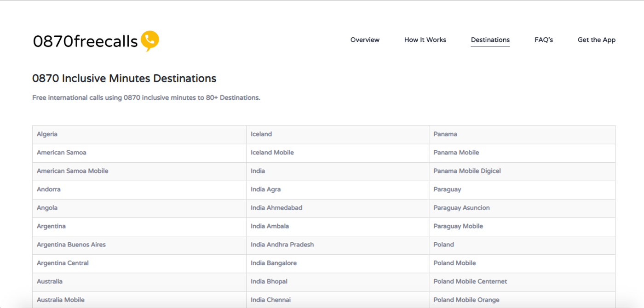Image resolution: width=644 pixels, height=308 pixels.
Task: Select India Ahmedabad destination
Action: click(x=338, y=208)
